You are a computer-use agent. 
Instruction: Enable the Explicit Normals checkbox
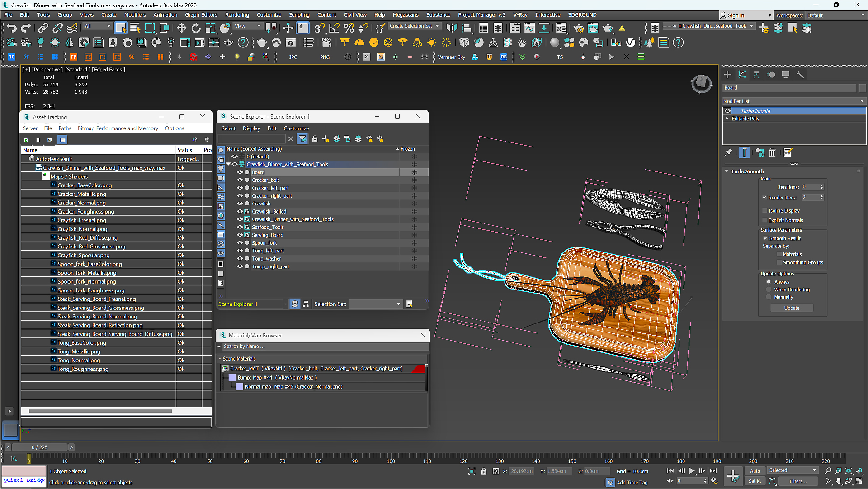(765, 220)
